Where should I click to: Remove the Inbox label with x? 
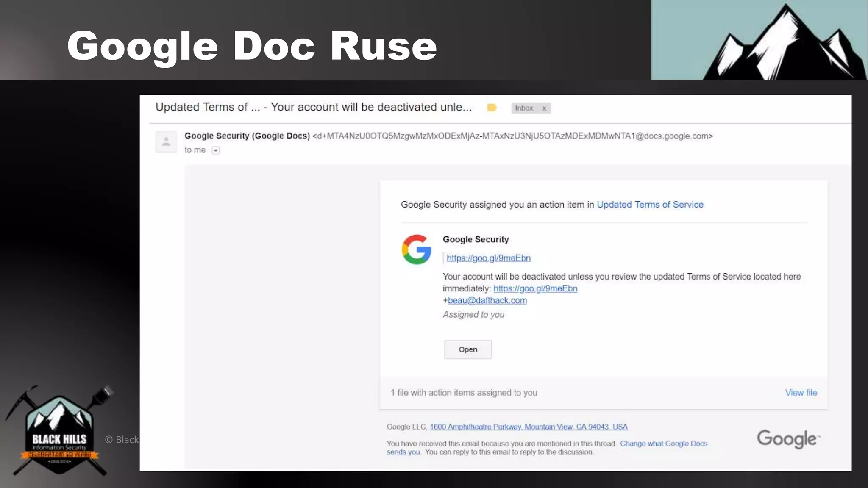544,108
